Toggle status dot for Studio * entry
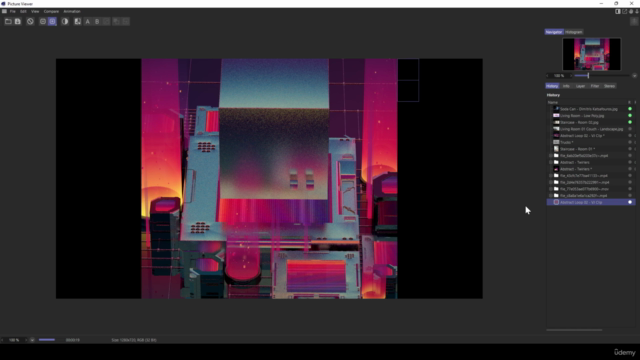Viewport: 640px width, 360px height. (630, 142)
